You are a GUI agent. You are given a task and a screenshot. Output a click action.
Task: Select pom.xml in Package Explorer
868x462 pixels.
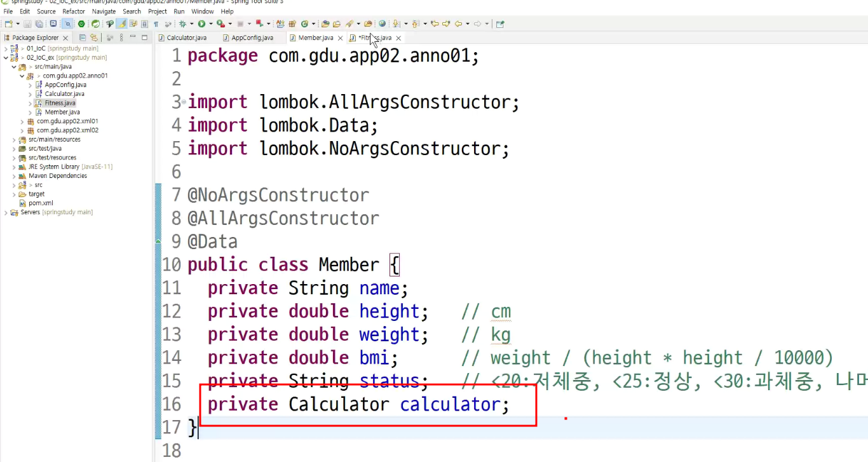(41, 203)
